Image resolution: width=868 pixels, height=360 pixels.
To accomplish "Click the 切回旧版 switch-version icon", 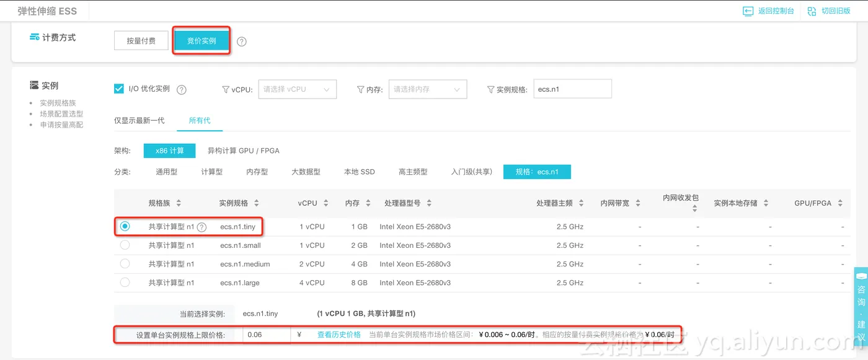I will click(x=812, y=11).
